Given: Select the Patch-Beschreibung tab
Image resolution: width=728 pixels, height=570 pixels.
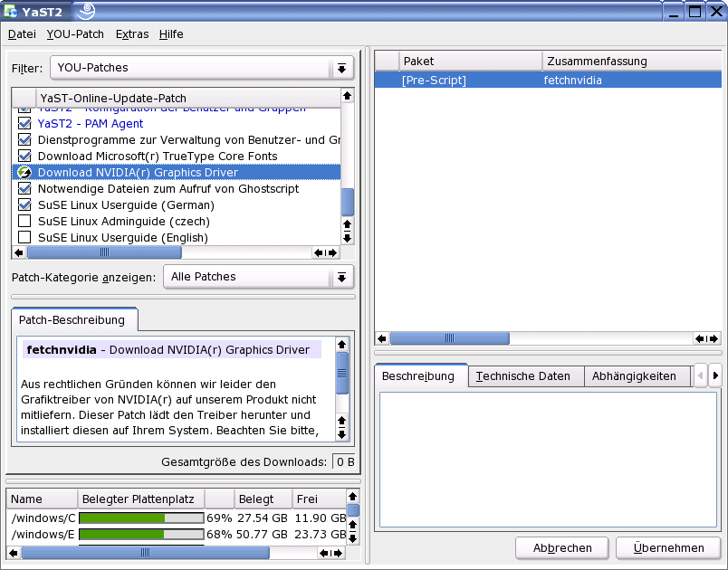Looking at the screenshot, I should tap(74, 319).
